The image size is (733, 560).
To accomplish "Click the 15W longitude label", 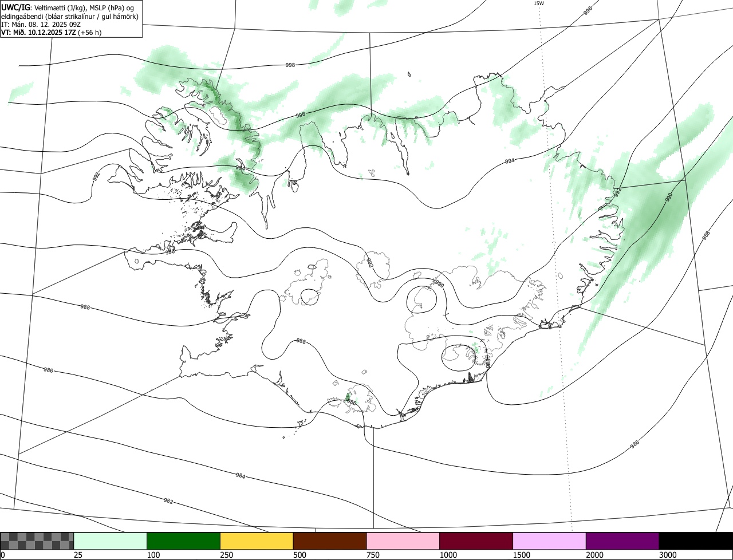I will click(x=539, y=3).
